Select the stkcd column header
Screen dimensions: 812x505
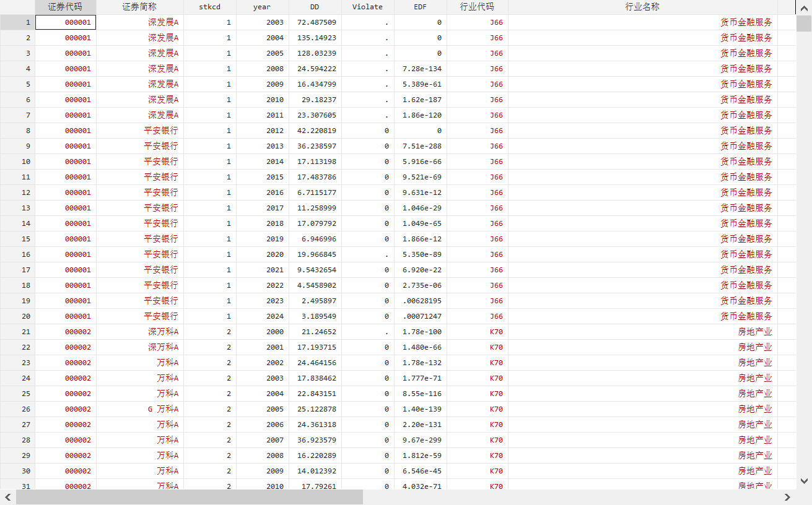point(210,7)
